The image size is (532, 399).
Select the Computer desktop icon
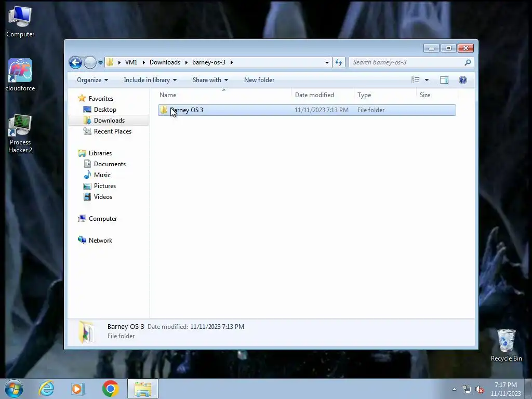20,21
